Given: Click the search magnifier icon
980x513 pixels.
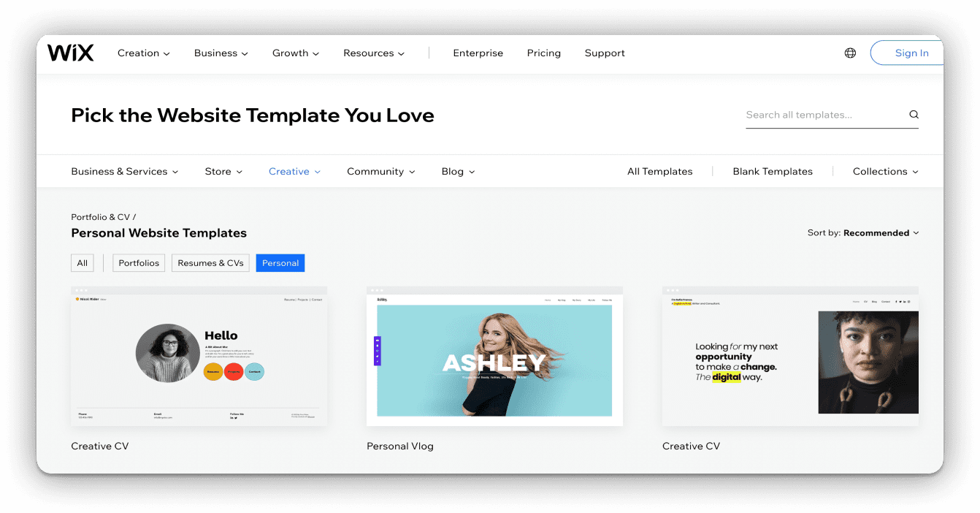Looking at the screenshot, I should tap(914, 114).
